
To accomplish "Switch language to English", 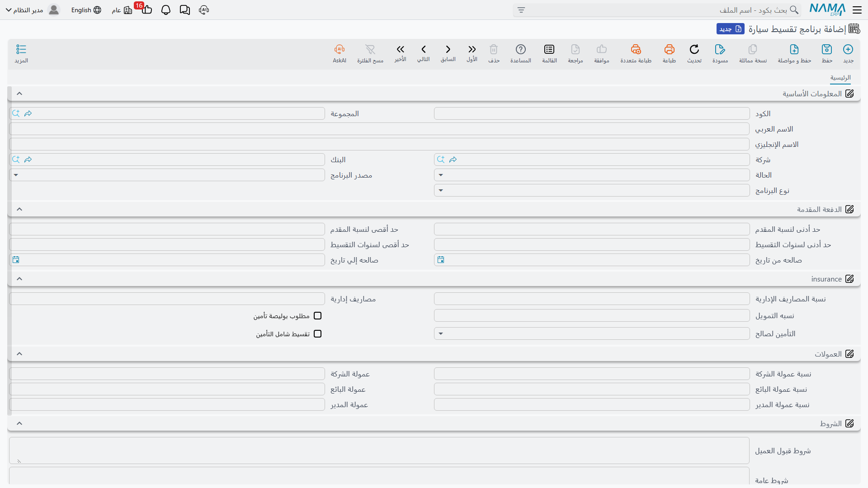I will [x=86, y=10].
